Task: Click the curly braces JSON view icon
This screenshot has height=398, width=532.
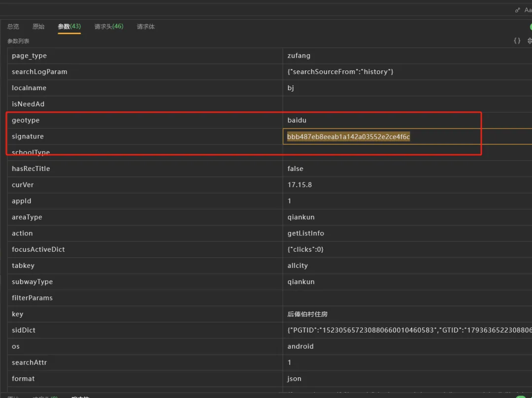Action: tap(517, 41)
